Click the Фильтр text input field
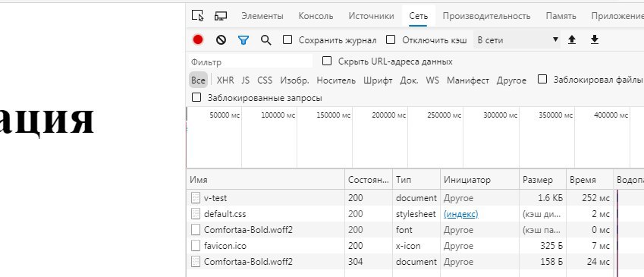 pos(250,62)
